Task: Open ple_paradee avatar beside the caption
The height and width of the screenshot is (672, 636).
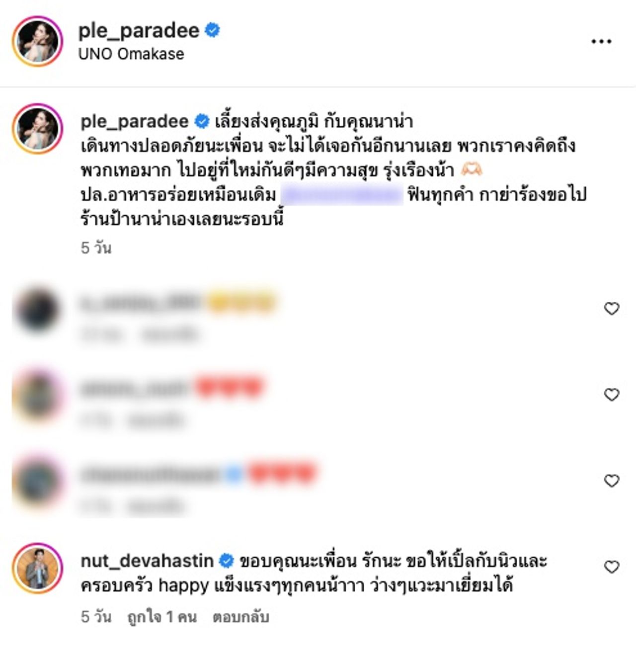Action: click(x=37, y=129)
